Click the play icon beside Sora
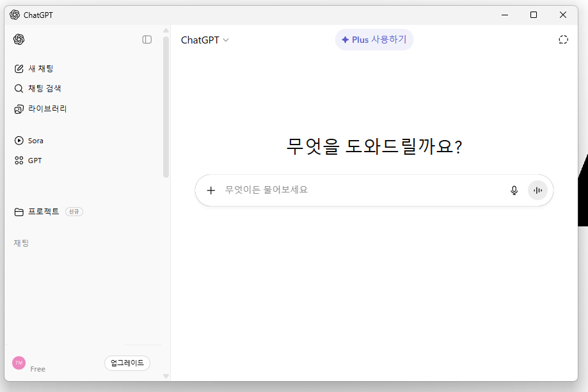Screen dimensions: 588x392 19,141
